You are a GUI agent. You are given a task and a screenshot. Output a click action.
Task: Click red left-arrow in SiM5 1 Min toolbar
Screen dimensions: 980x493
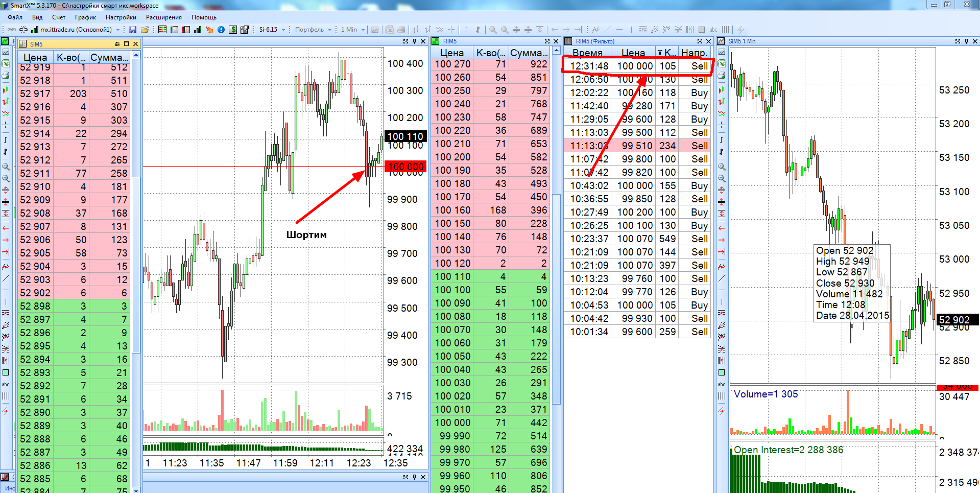click(722, 228)
